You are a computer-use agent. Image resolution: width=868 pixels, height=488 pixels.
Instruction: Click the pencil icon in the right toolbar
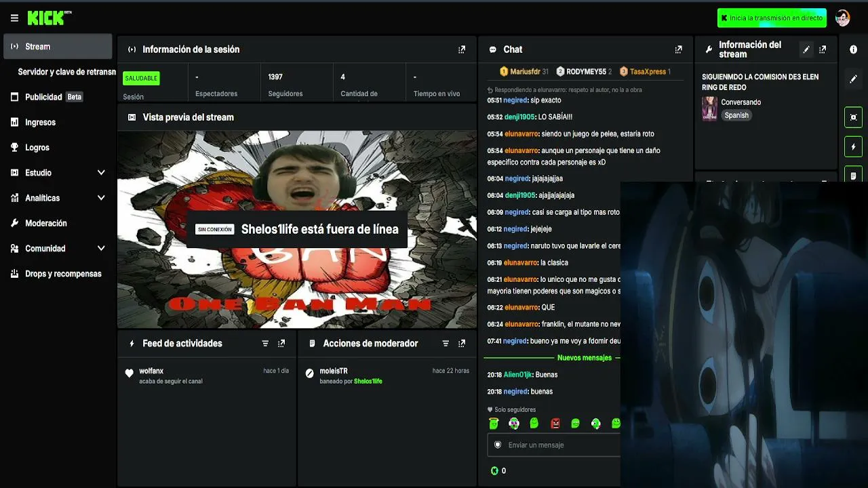point(853,79)
